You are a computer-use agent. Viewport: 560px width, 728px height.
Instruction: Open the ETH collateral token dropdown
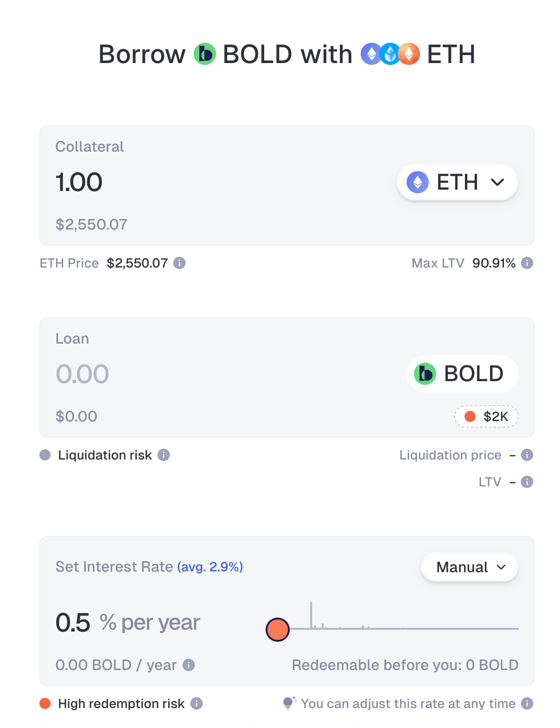[457, 182]
